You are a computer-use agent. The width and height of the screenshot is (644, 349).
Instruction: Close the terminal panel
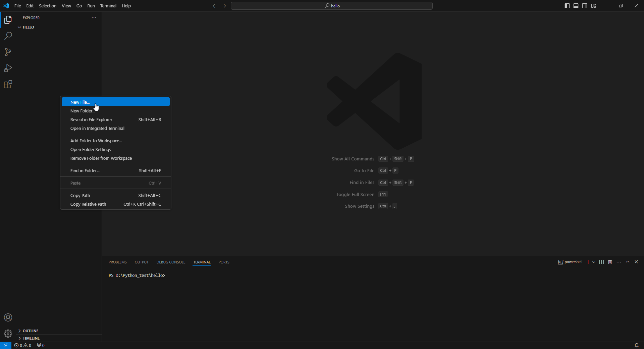pos(636,262)
